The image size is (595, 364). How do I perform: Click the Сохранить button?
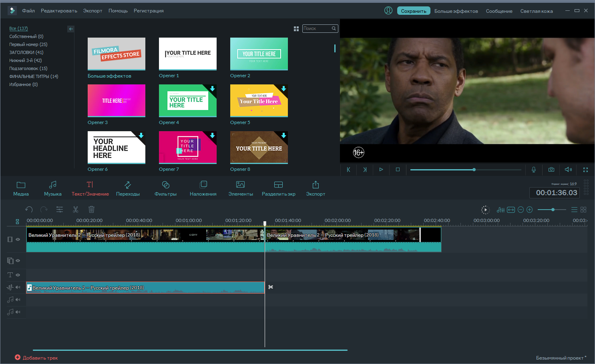[414, 11]
